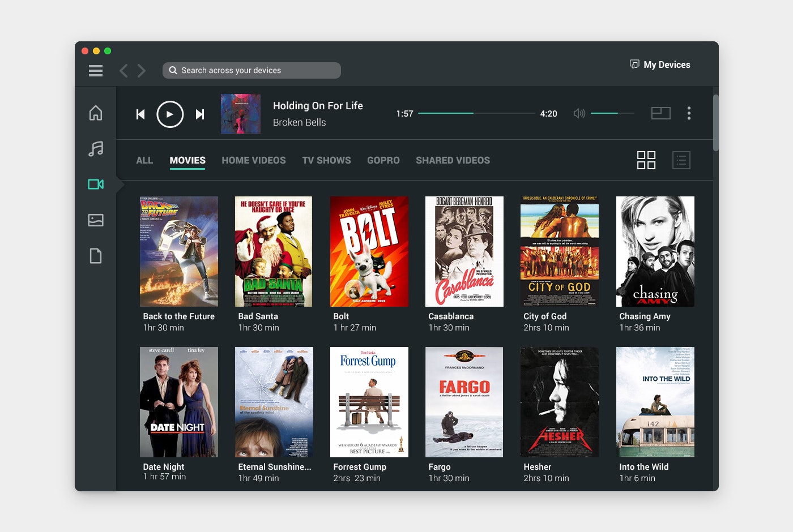Switch to list view layout
793x532 pixels.
[681, 160]
